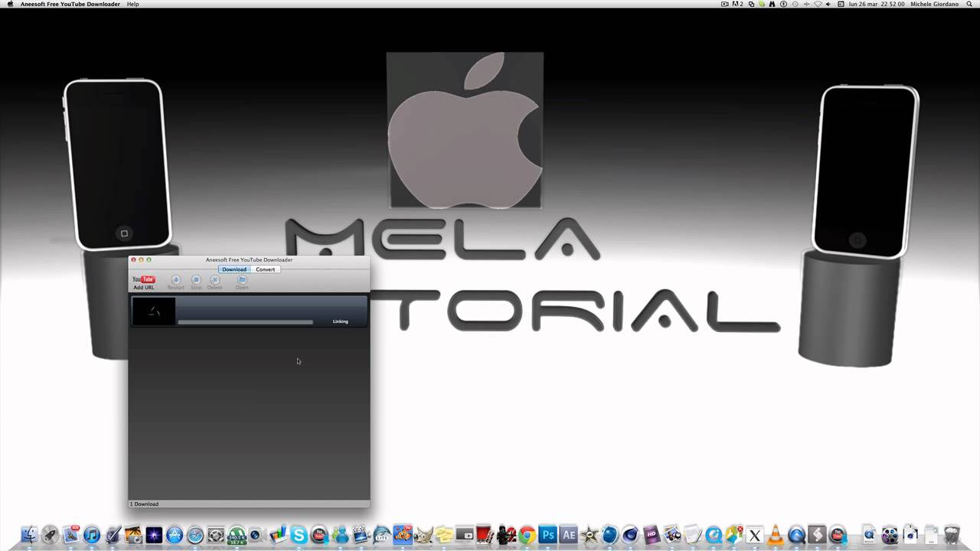Open iPhoto from the Dock

pyautogui.click(x=133, y=534)
